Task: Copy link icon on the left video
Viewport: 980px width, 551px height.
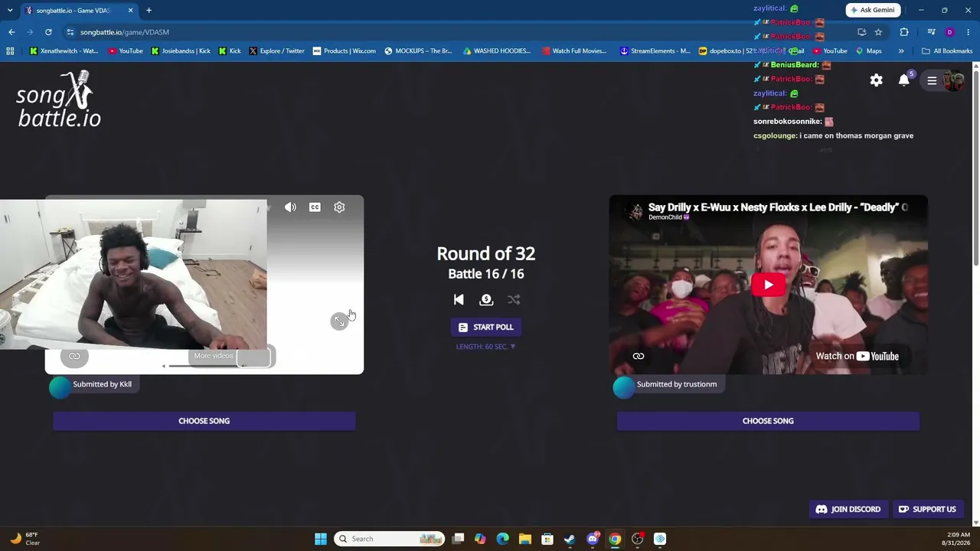Action: 74,356
